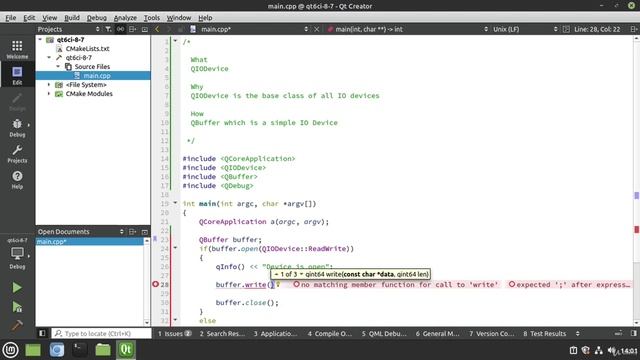Open the Build menu
Screen dimensions: 640x360
tap(72, 18)
